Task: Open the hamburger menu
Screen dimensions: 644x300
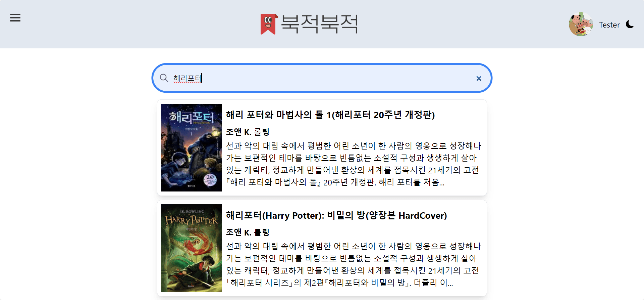Action: (15, 18)
